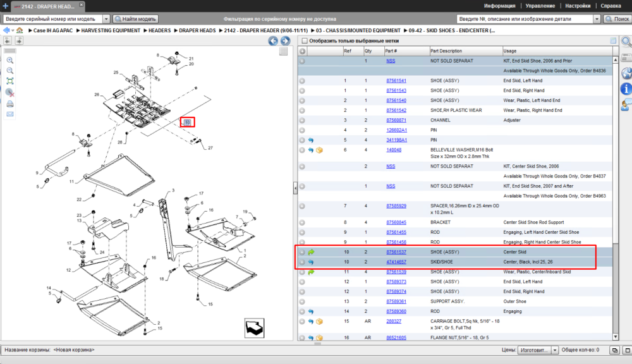Expand the left pane arrow button
The image size is (632, 364).
tap(19, 40)
